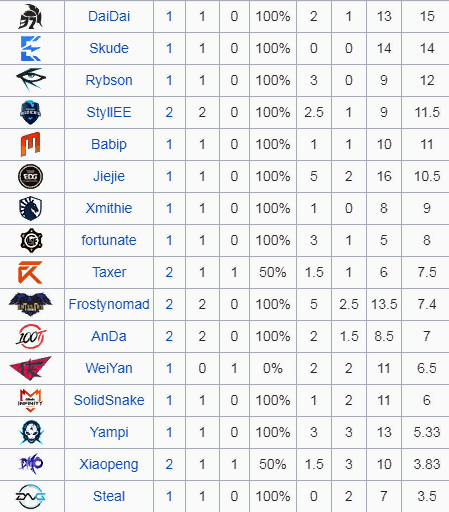Visit the Xiaopeng player link
The image size is (449, 512).
[x=109, y=464]
